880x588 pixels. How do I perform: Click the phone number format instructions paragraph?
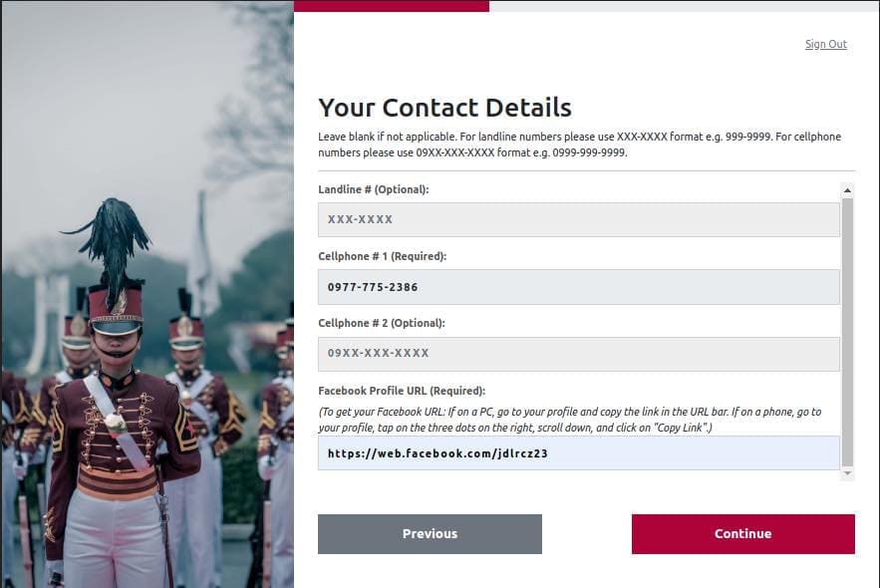[579, 145]
